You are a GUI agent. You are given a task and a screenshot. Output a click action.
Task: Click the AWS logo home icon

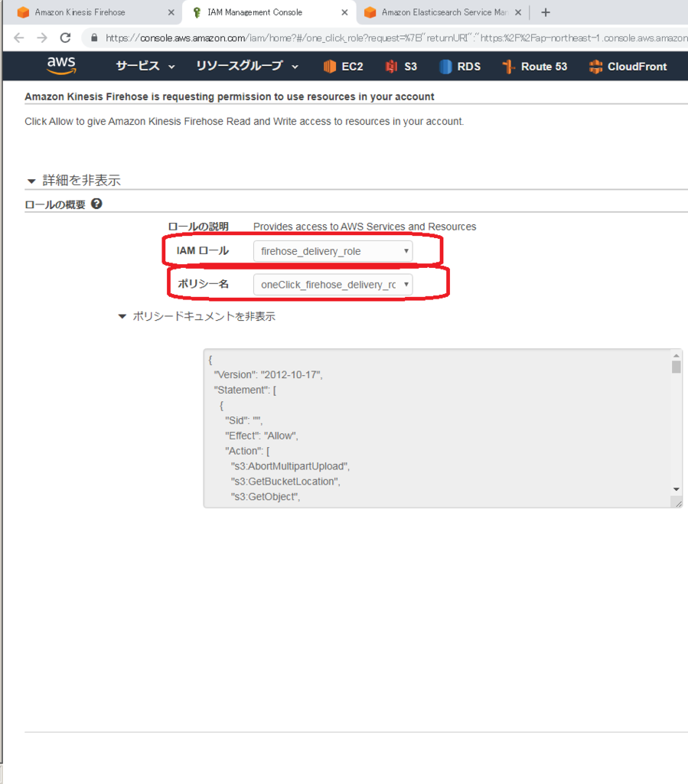[x=61, y=66]
